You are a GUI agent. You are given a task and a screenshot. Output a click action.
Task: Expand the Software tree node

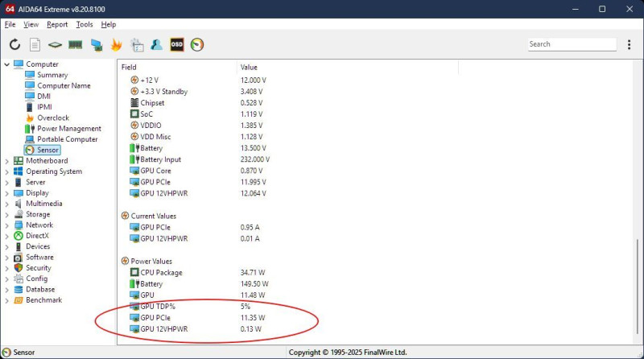[x=6, y=258]
